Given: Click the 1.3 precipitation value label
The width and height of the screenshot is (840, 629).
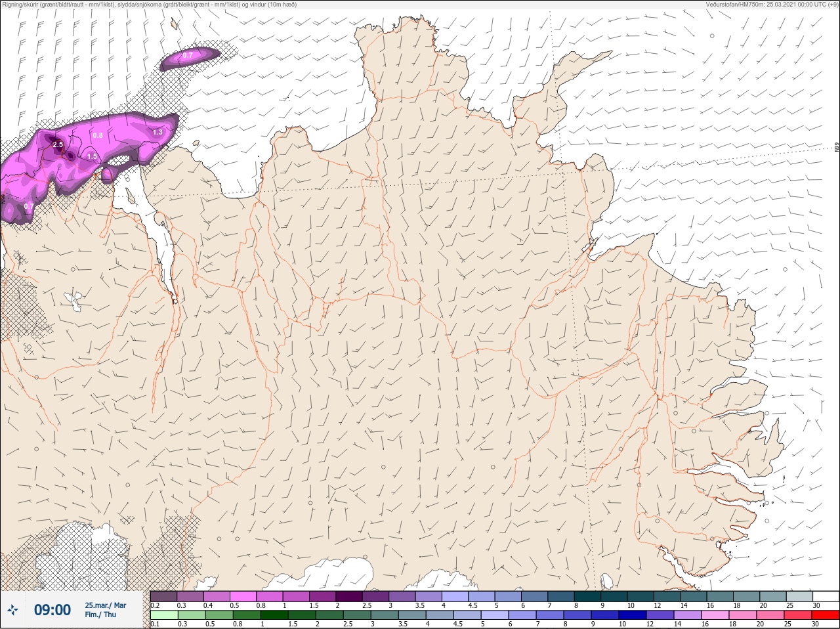Looking at the screenshot, I should (157, 132).
